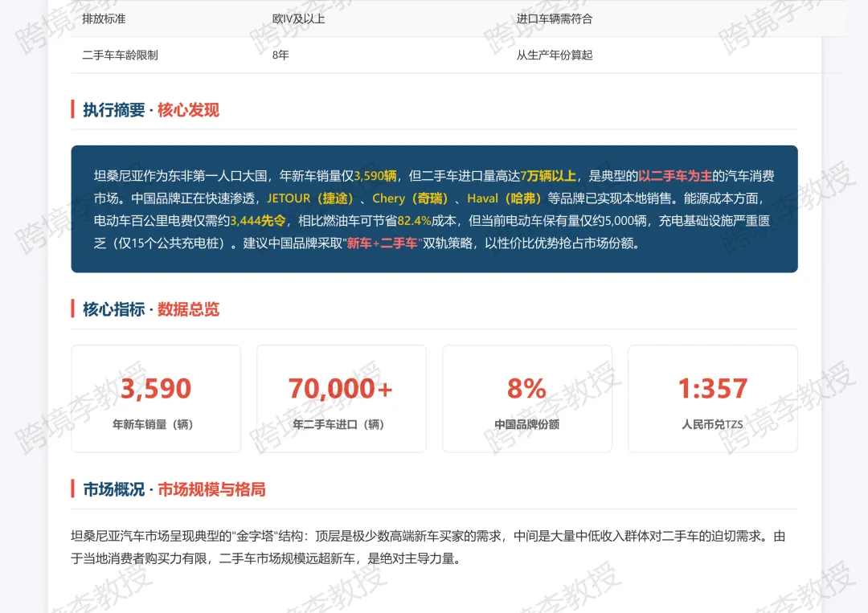Select 'Haval（哈弗）' brand name

point(504,198)
